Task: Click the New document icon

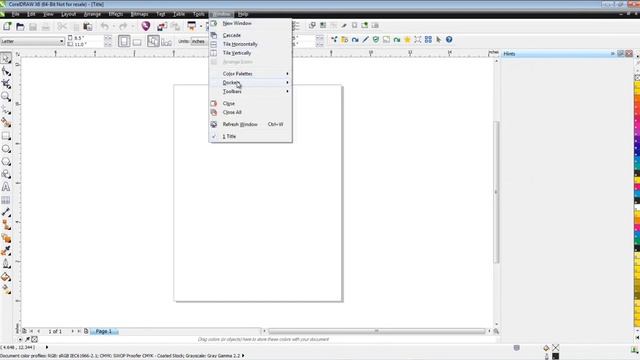Action: 7,27
